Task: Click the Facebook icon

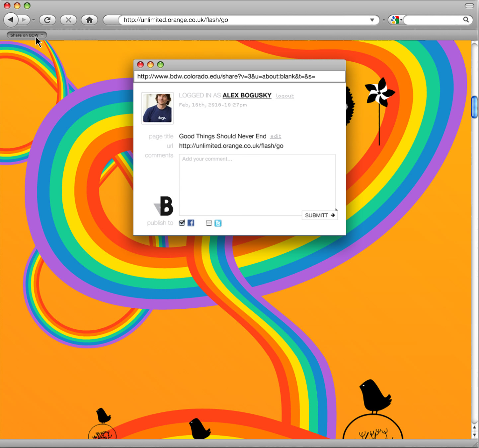Action: tap(191, 223)
